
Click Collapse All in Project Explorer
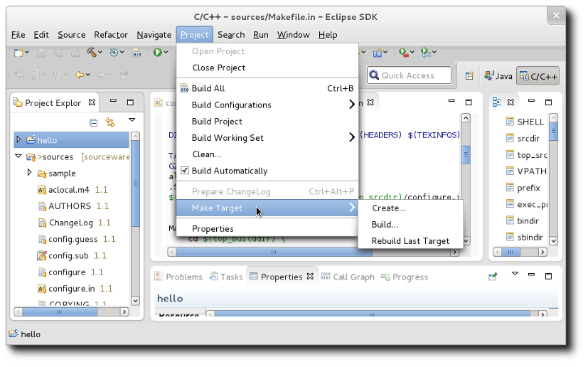coord(93,122)
